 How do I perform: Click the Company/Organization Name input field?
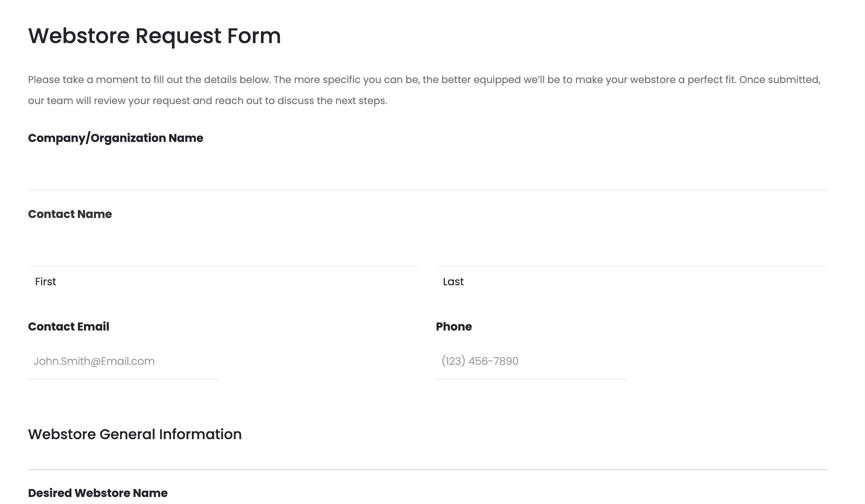[427, 172]
